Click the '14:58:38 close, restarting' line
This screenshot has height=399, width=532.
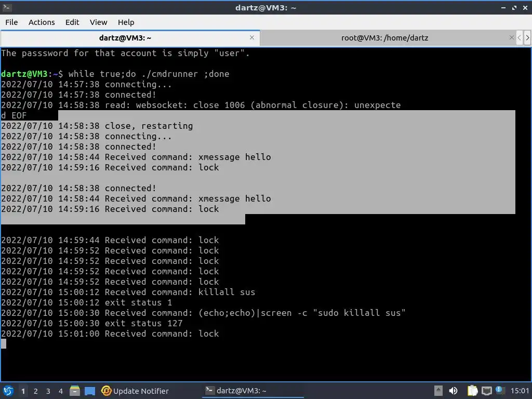point(97,126)
